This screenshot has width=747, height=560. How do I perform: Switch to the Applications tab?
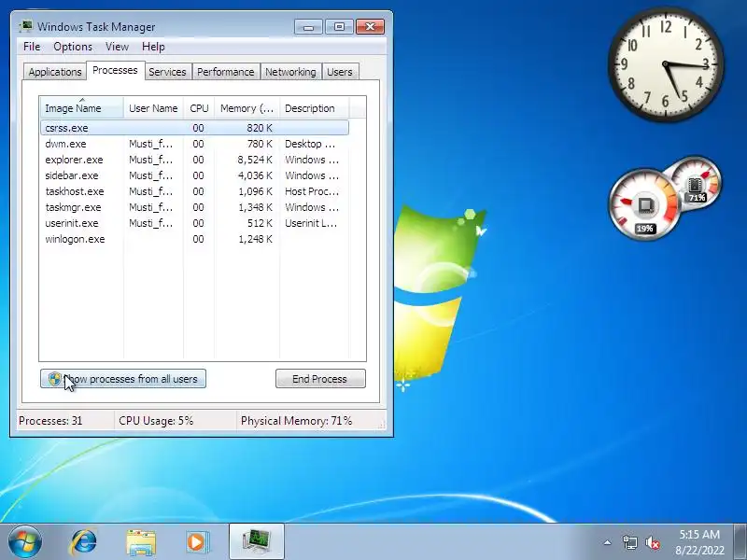(55, 72)
